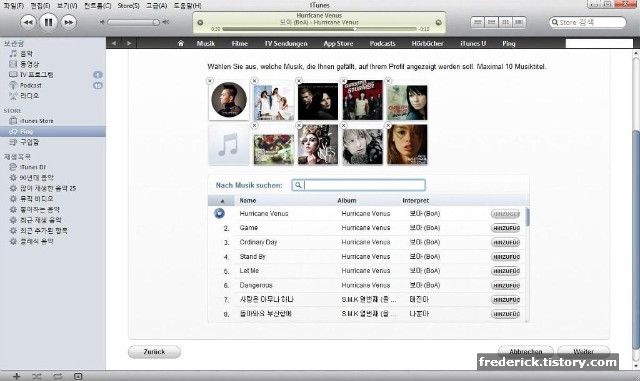Screen dimensions: 640x381
Task: Select 클래식 음악 smart playlist
Action: tap(36, 241)
